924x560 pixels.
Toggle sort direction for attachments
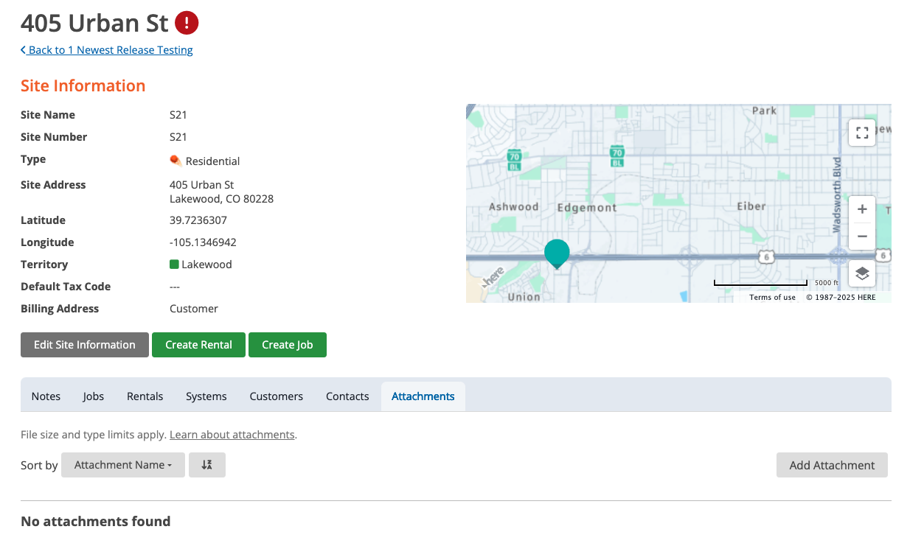click(206, 465)
